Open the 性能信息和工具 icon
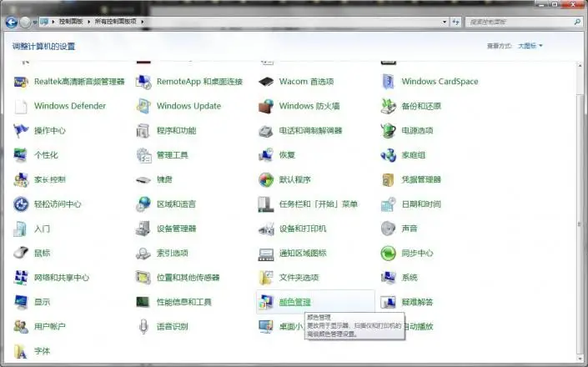Viewport: 588px width, 367px height. click(x=143, y=302)
